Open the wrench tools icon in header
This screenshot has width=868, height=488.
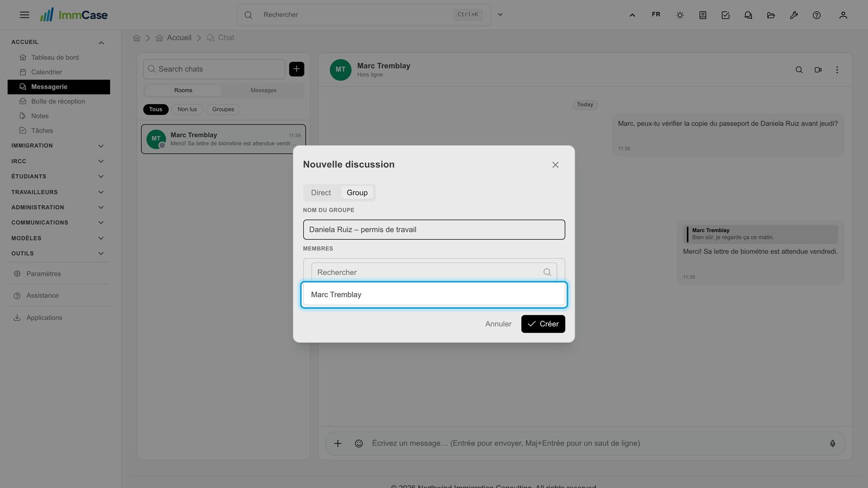click(x=794, y=15)
